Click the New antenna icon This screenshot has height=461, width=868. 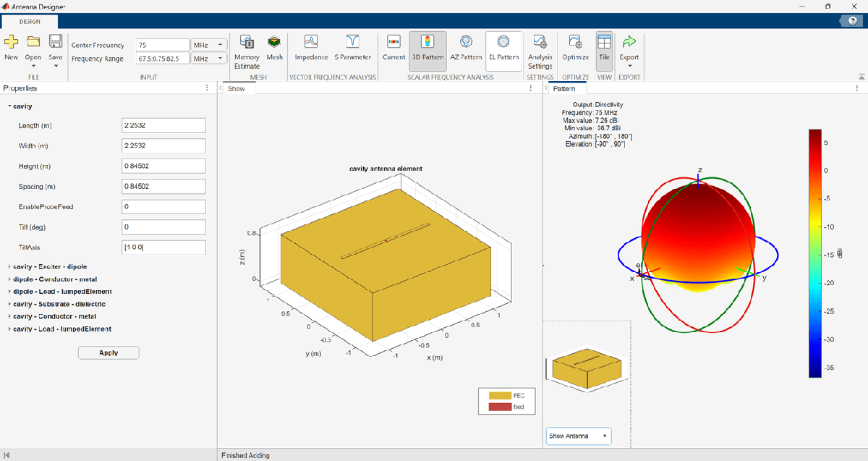pyautogui.click(x=12, y=45)
